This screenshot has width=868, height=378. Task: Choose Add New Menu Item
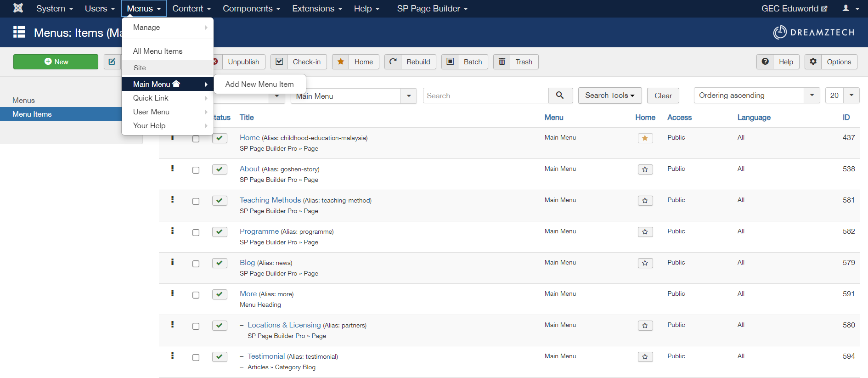coord(259,84)
